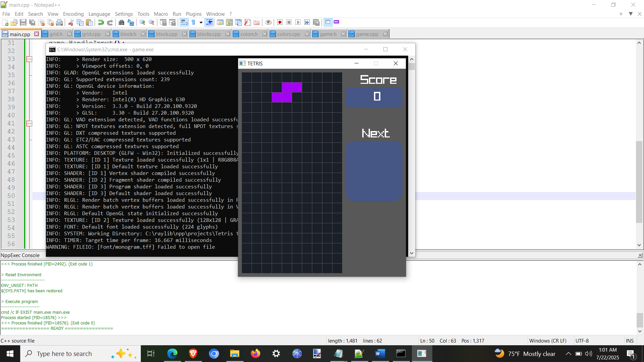Open dropdown arrow beside pilcrow icon
This screenshot has height=362, width=644.
point(201,22)
